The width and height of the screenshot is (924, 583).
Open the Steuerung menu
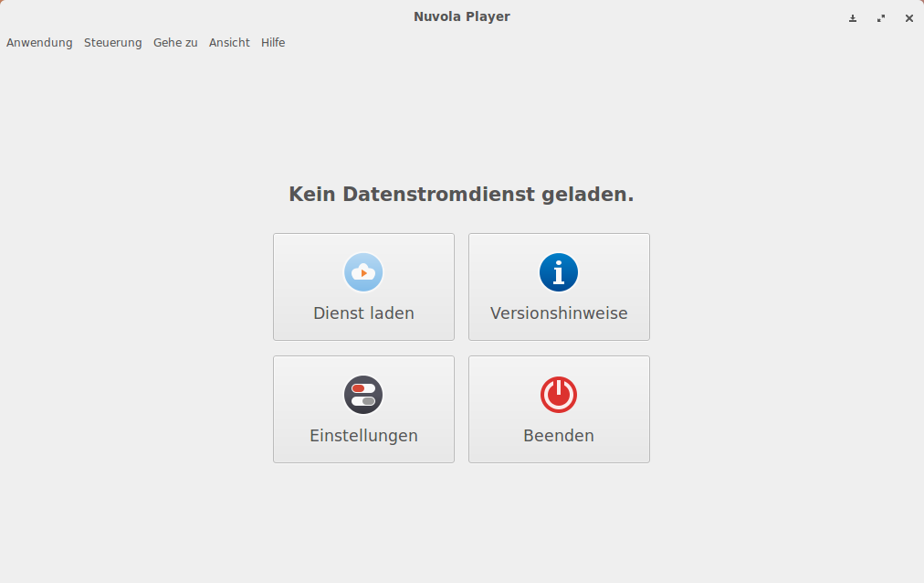click(x=112, y=42)
